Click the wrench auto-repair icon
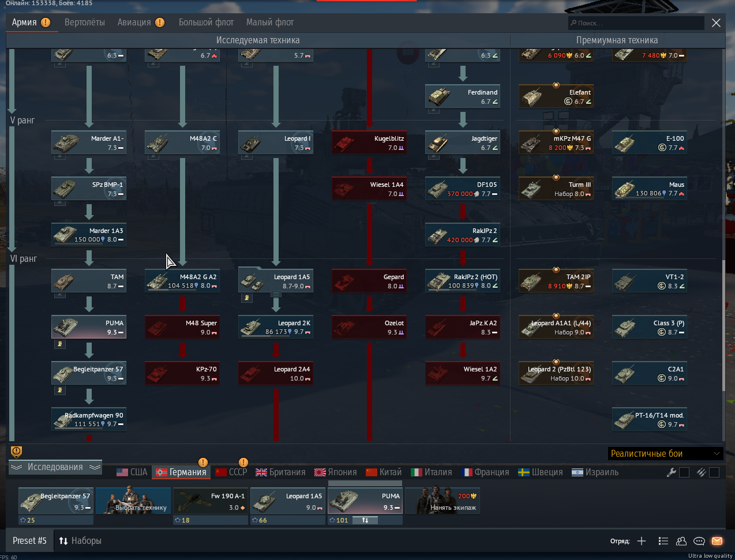The height and width of the screenshot is (560, 735). coord(671,472)
